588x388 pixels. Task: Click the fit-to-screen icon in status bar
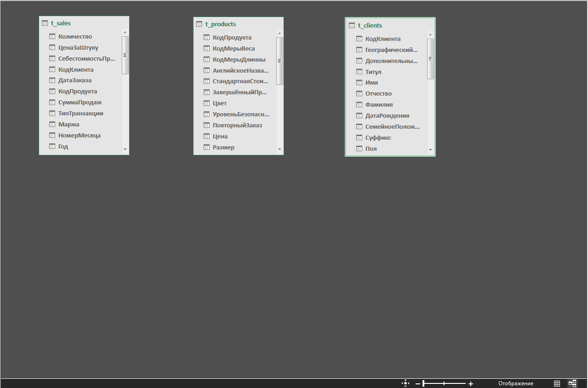point(405,383)
